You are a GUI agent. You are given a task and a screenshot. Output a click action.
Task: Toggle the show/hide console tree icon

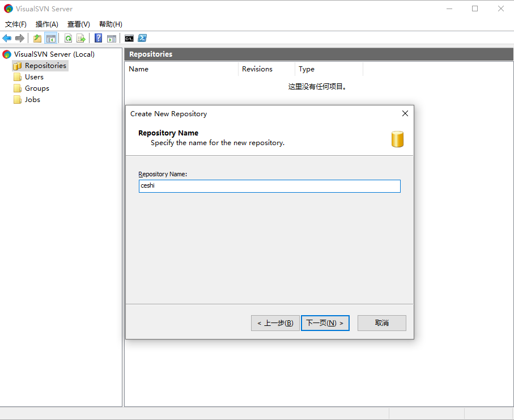pyautogui.click(x=51, y=39)
